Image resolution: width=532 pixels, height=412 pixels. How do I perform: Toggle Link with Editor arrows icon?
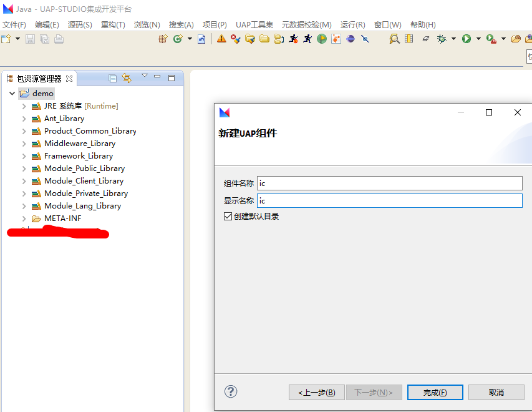(127, 78)
